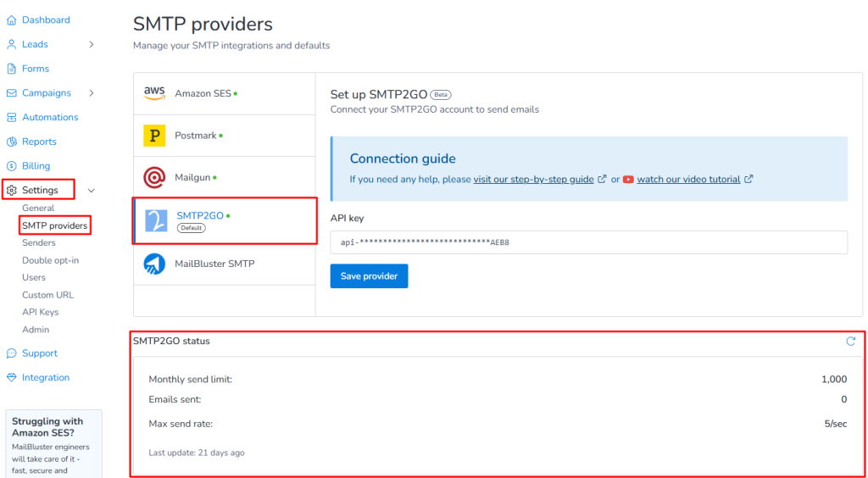Click the Last update: 21 days ago text
Viewport: 868px width, 478px height.
(x=197, y=453)
